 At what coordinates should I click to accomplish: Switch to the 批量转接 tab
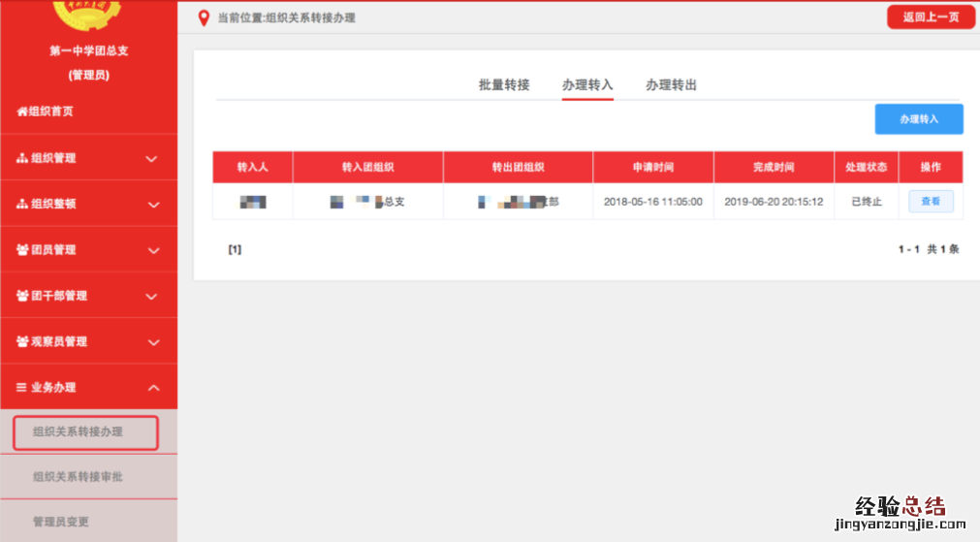coord(504,85)
